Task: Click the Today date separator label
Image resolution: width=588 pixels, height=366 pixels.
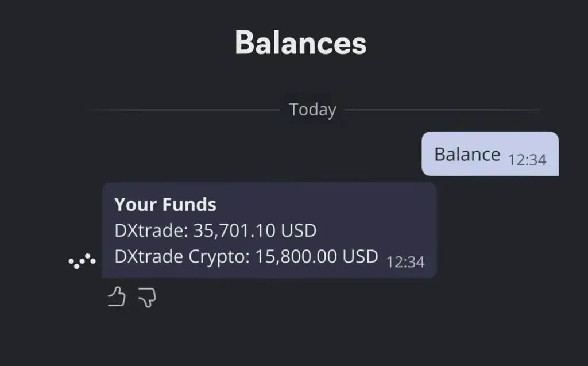Action: pos(313,110)
